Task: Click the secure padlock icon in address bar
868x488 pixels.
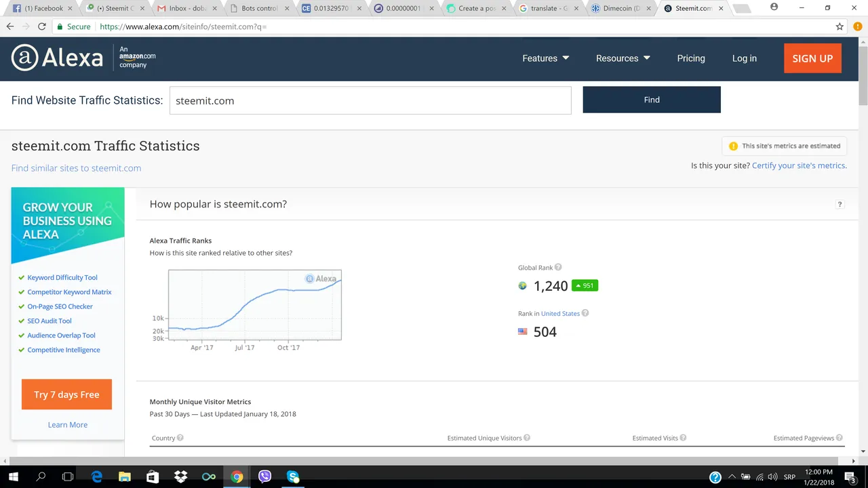Action: tap(60, 26)
